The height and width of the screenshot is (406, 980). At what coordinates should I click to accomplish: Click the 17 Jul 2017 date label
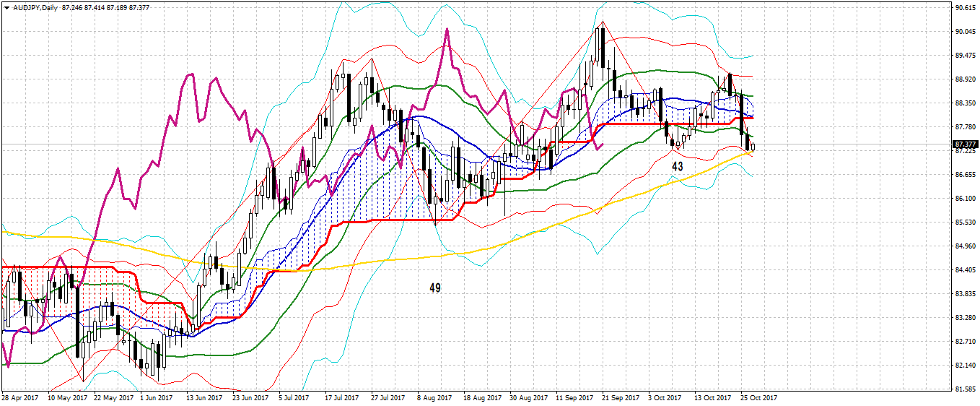pyautogui.click(x=342, y=398)
